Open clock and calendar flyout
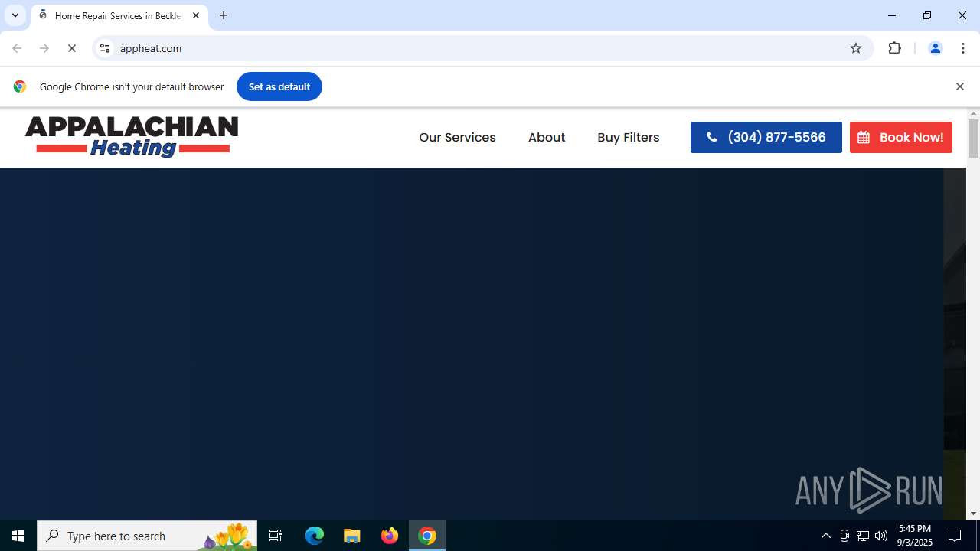This screenshot has width=980, height=551. 915,536
